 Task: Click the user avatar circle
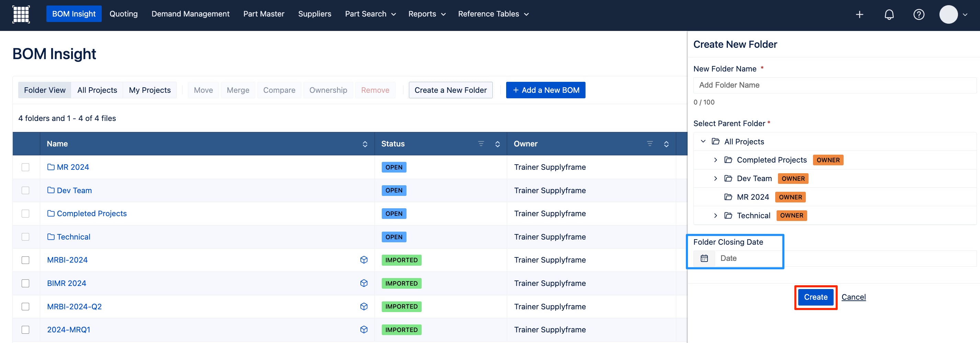tap(948, 14)
